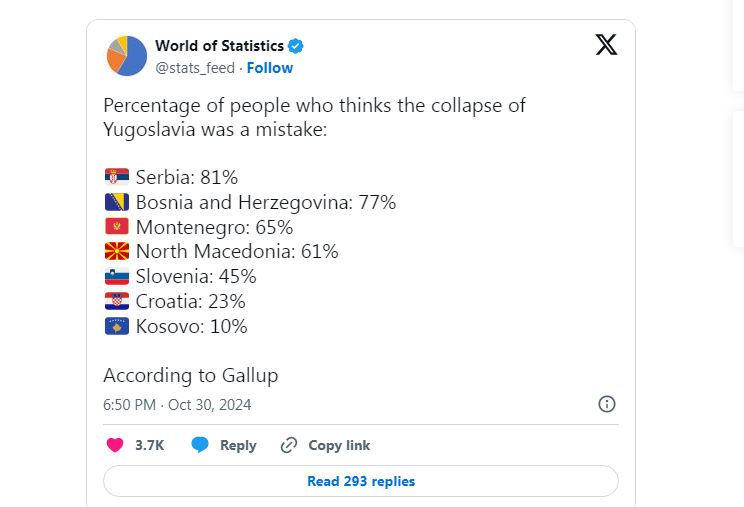The image size is (744, 507).
Task: Click the chain link copy icon
Action: tap(289, 445)
